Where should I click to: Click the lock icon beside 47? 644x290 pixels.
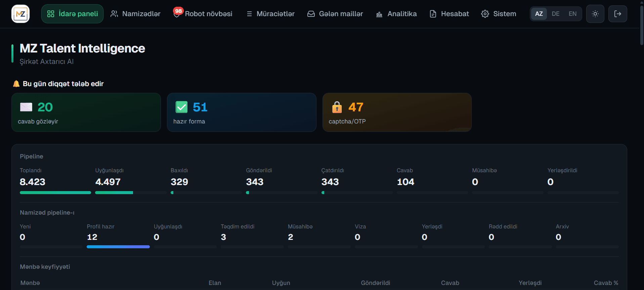(x=337, y=107)
